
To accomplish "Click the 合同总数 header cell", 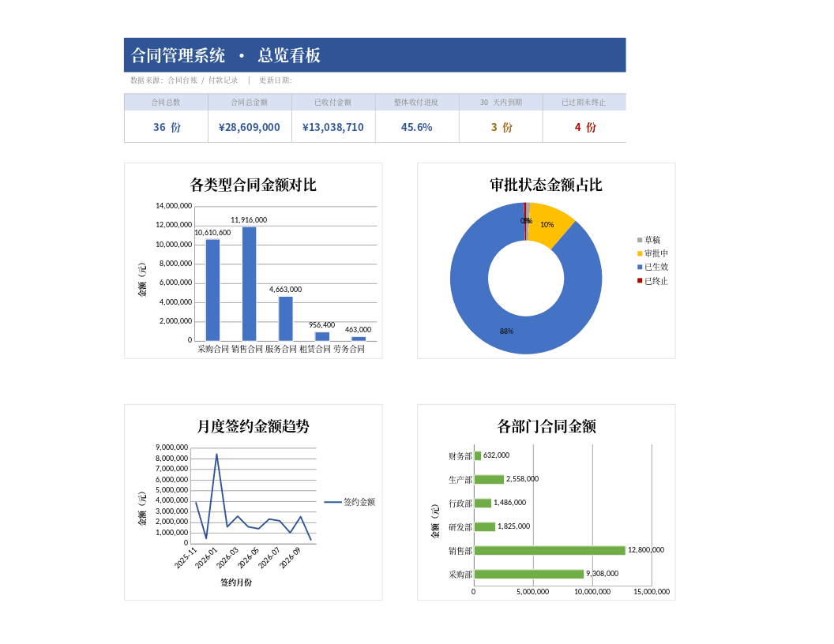I will coord(166,102).
